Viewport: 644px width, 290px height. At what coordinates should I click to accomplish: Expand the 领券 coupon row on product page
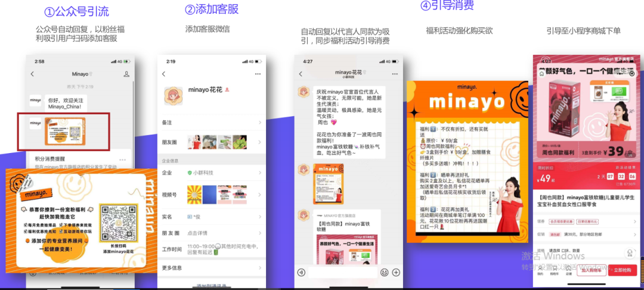634,222
